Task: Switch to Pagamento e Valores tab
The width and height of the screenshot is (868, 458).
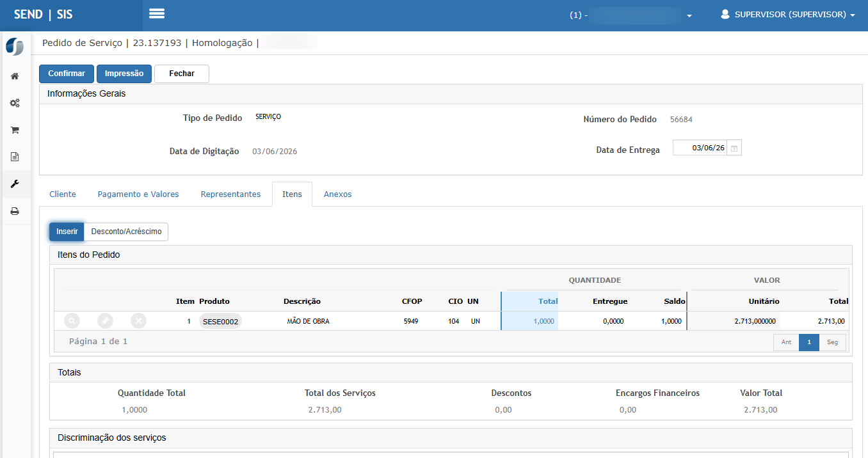Action: coord(138,194)
